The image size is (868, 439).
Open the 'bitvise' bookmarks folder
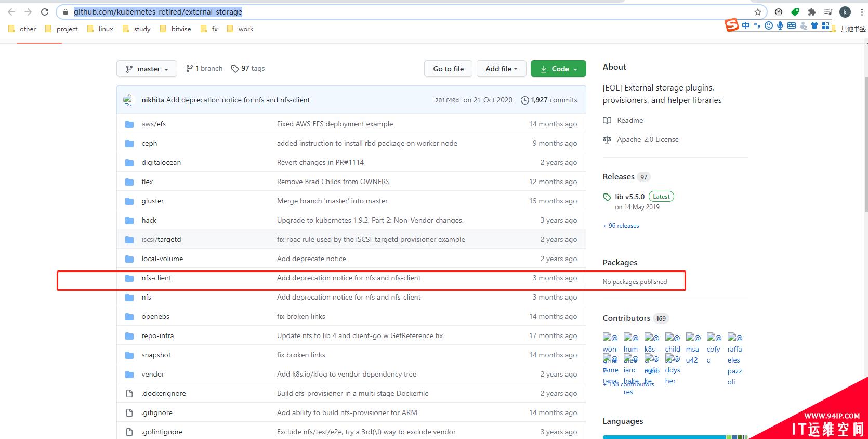pyautogui.click(x=175, y=29)
